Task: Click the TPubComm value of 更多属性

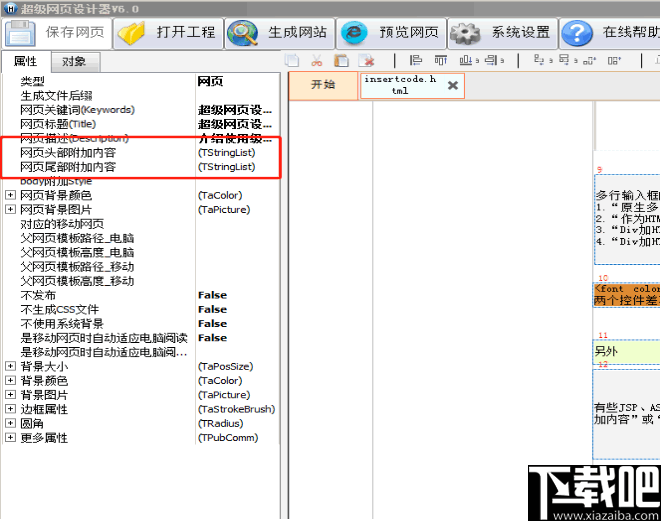Action: [228, 438]
